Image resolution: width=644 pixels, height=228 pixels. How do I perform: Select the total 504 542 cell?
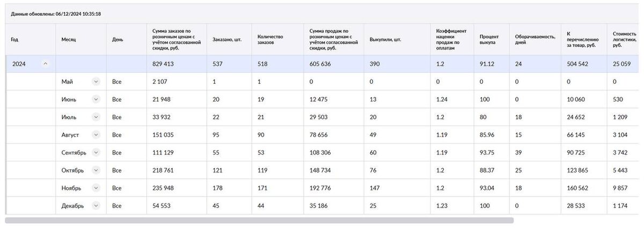(583, 63)
